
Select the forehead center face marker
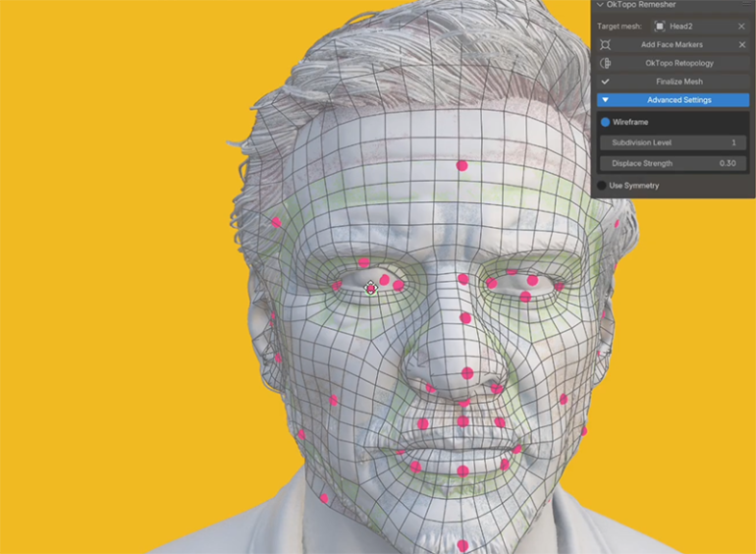point(462,166)
